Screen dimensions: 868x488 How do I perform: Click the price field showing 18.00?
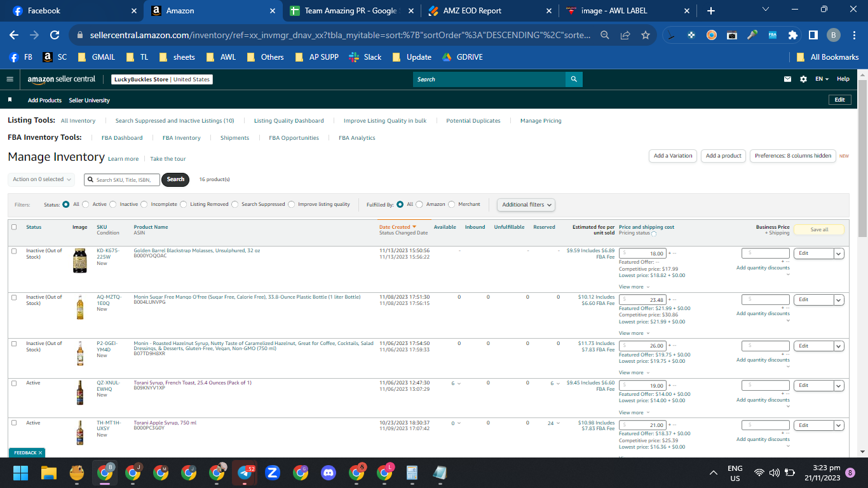click(x=642, y=254)
